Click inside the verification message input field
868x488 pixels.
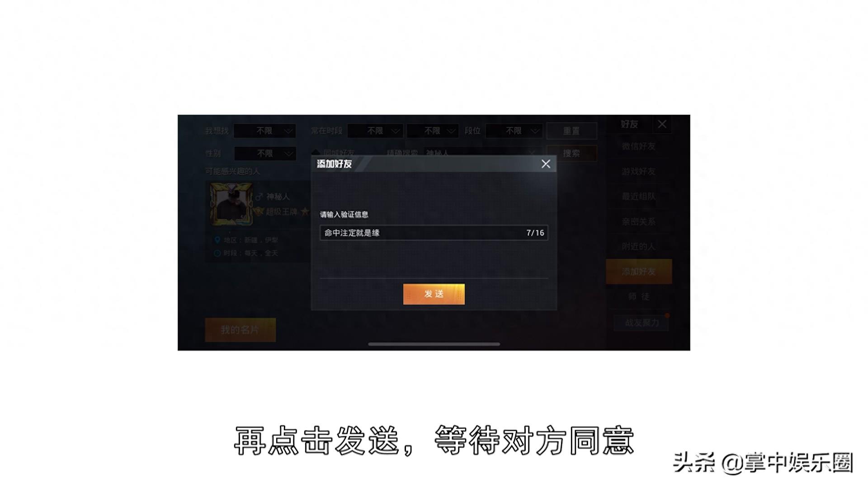434,233
